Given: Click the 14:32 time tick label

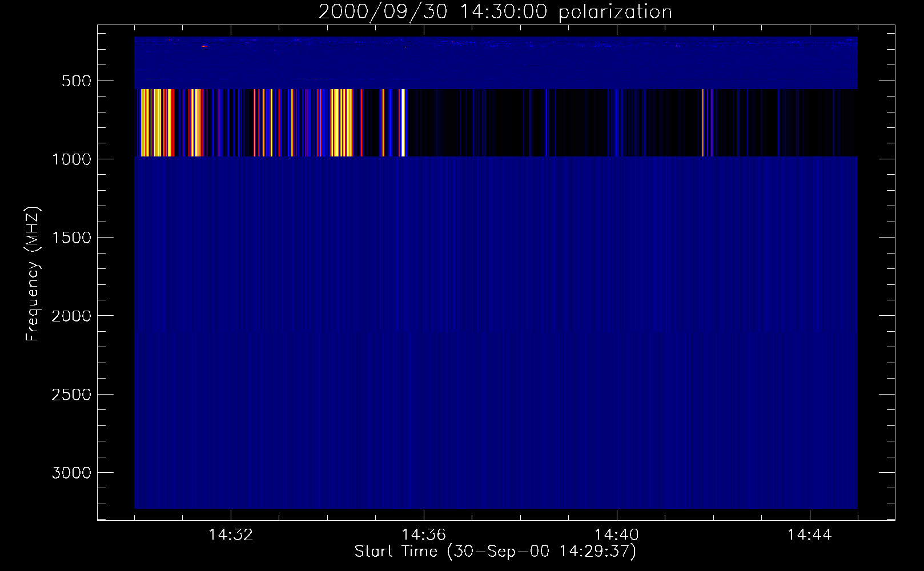Looking at the screenshot, I should [x=231, y=535].
